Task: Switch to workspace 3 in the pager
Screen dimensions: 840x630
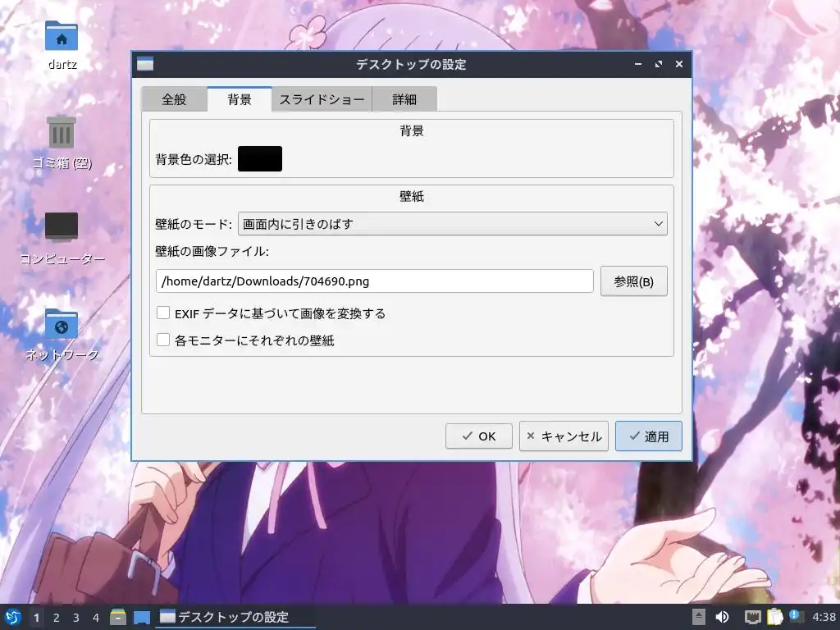Action: coord(76,618)
